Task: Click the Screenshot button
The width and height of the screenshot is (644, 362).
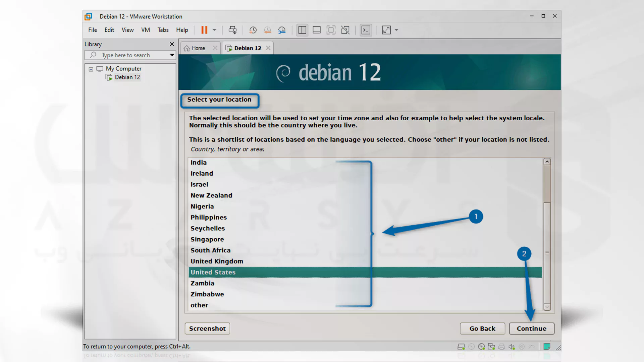Action: tap(207, 328)
